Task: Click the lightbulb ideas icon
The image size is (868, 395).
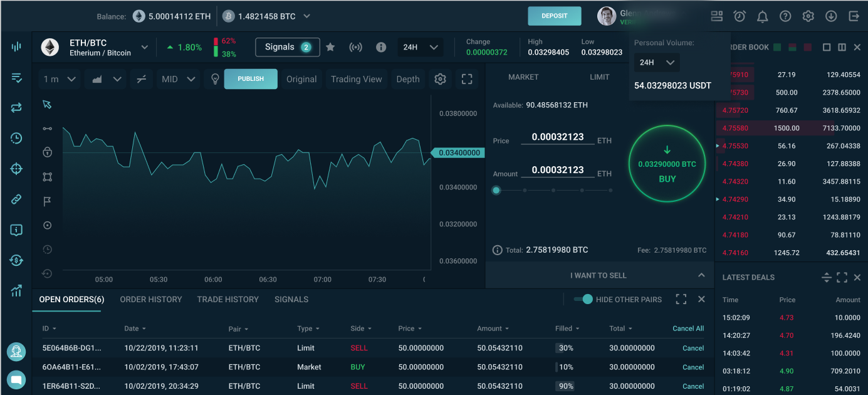Action: tap(215, 79)
